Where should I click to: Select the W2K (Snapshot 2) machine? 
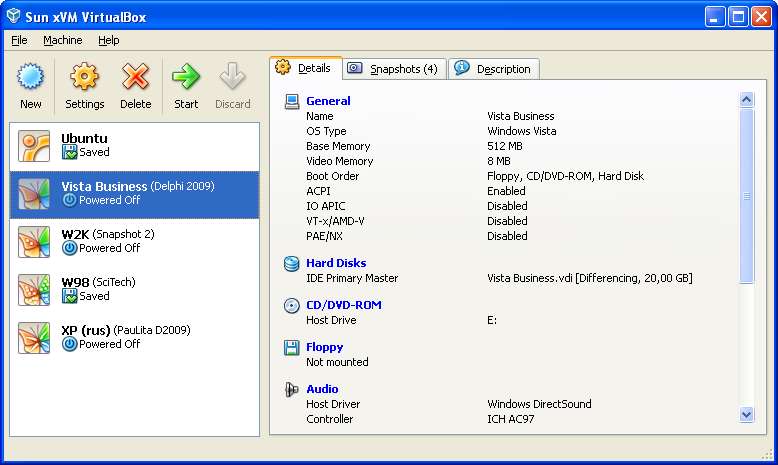click(134, 242)
